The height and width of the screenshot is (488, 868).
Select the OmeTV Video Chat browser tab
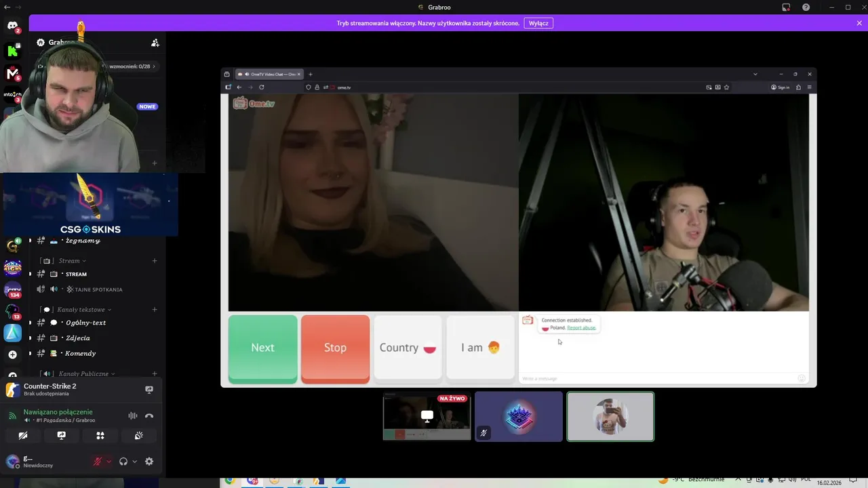click(x=269, y=74)
